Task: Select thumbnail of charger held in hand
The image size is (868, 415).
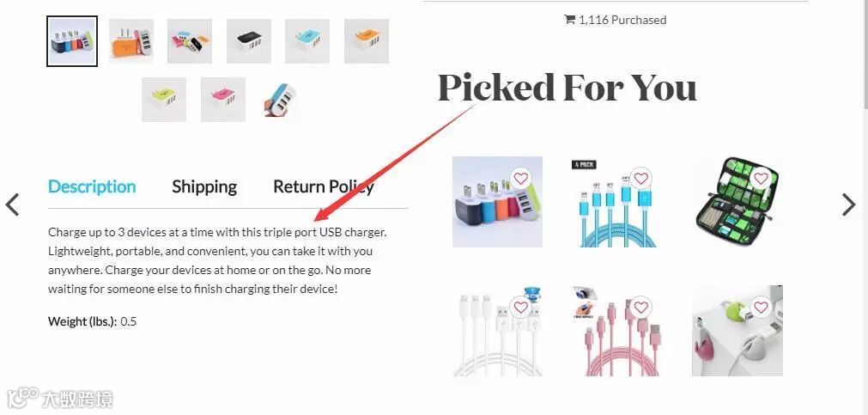Action: 282,99
